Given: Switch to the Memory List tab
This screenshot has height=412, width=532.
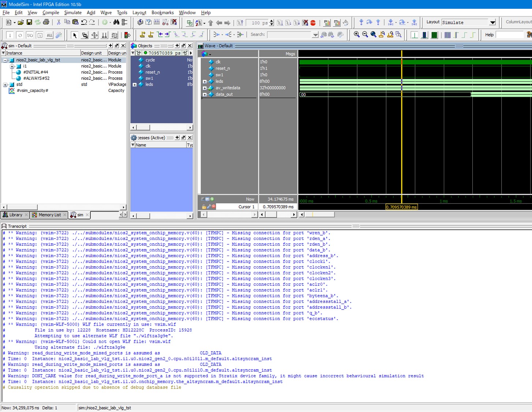Looking at the screenshot, I should point(49,215).
